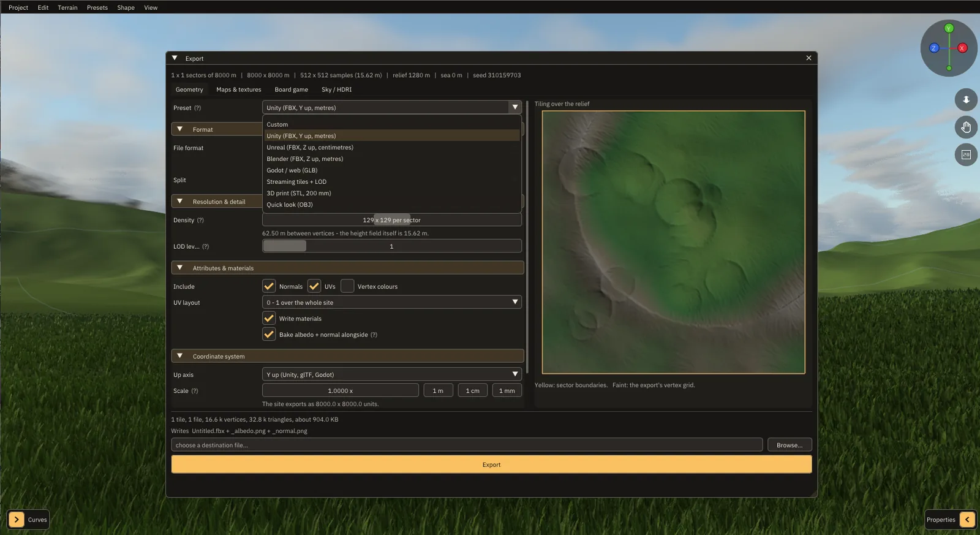Choose 3D print (STL, 200 mm) preset
Image resolution: width=980 pixels, height=535 pixels.
point(392,193)
